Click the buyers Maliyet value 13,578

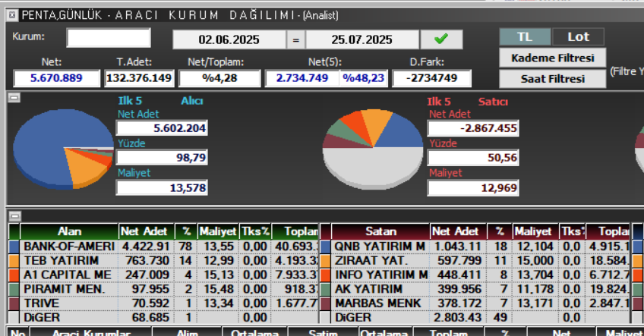tap(162, 188)
